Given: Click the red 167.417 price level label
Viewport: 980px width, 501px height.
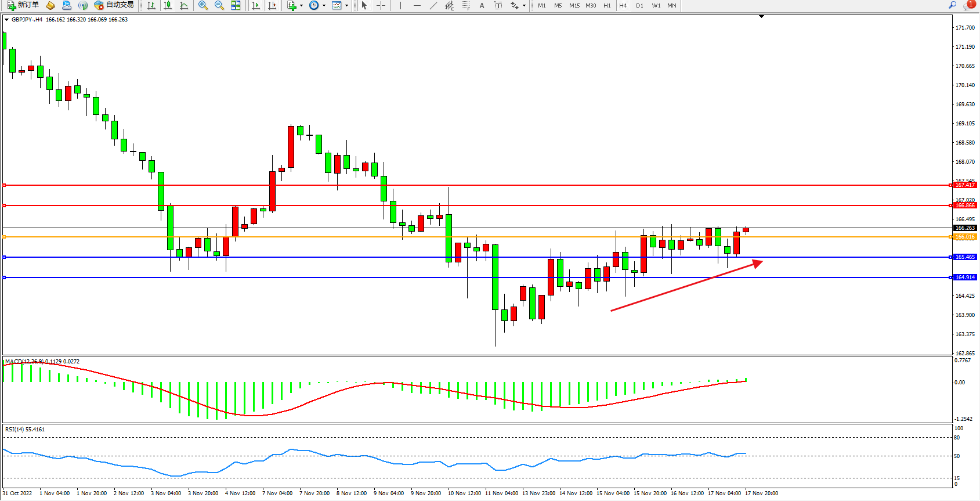Looking at the screenshot, I should pyautogui.click(x=965, y=185).
